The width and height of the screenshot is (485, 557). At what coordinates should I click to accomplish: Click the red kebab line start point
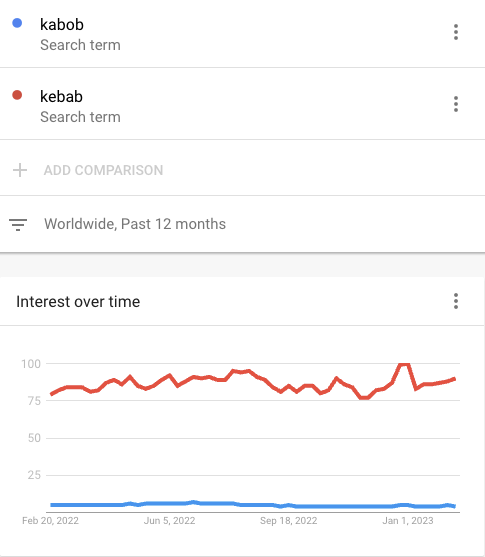pyautogui.click(x=52, y=394)
